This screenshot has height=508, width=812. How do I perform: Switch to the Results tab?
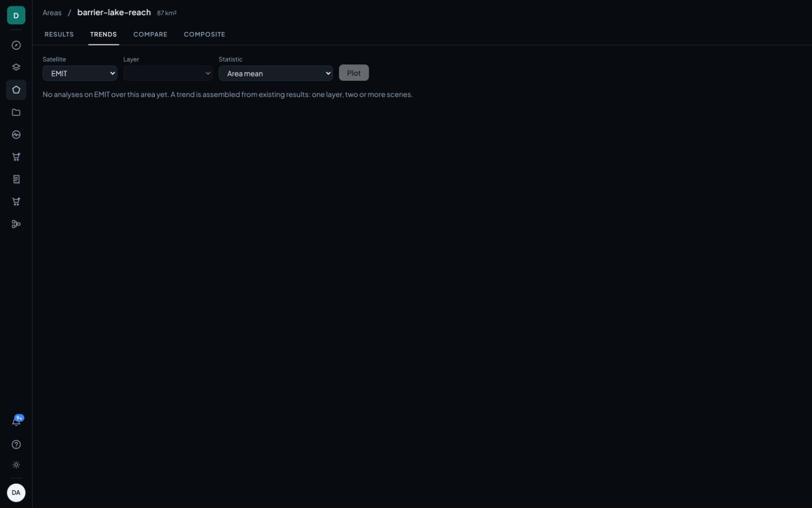point(59,34)
